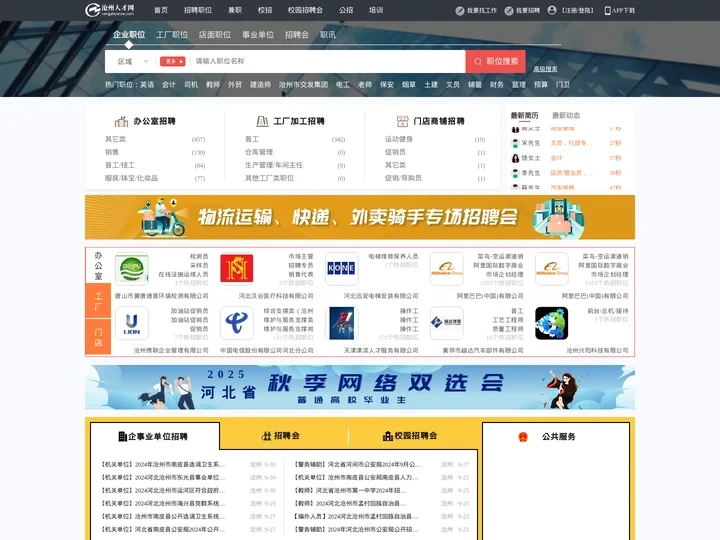Screen dimensions: 720x540
Task: Click the 职位搜索 search button
Action: (495, 62)
